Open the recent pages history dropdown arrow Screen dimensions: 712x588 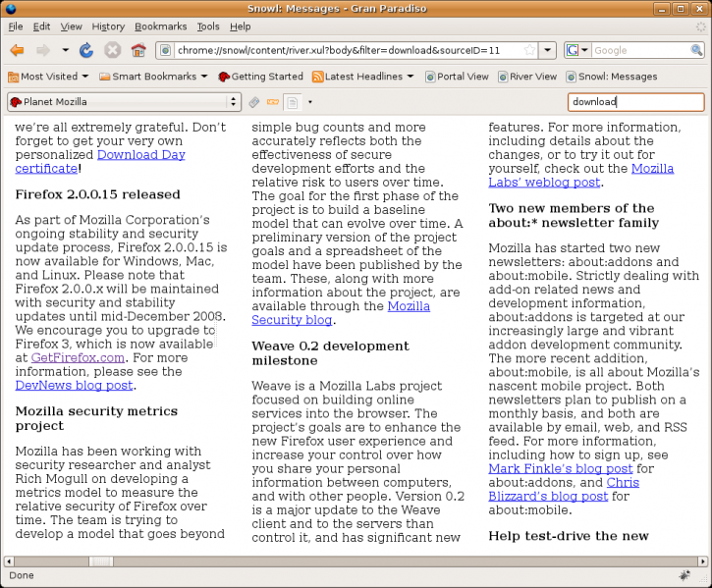coord(66,50)
